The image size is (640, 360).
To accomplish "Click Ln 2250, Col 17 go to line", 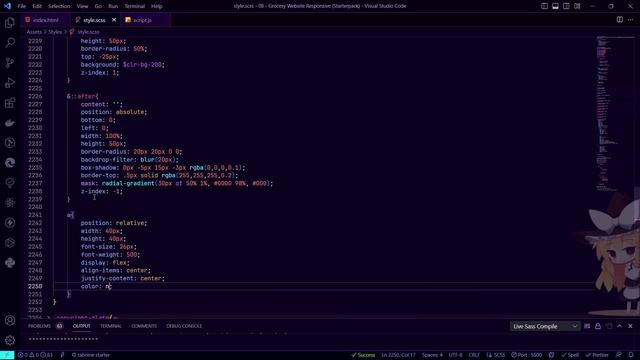I will [398, 355].
